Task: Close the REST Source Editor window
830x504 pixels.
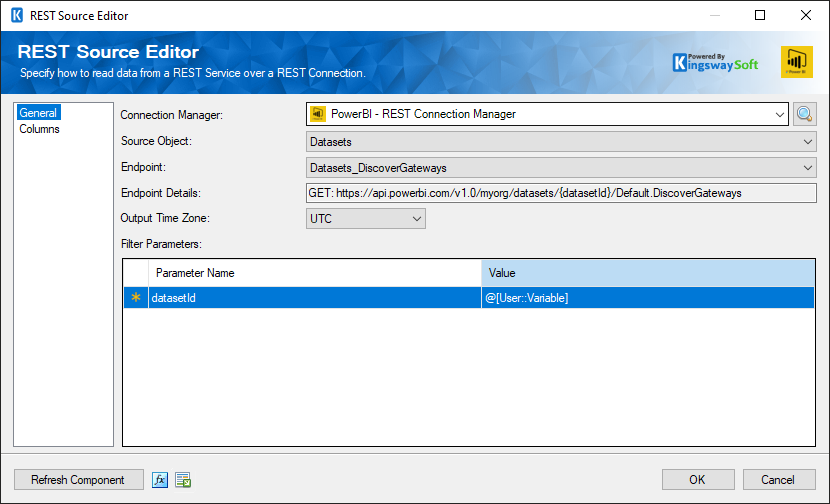Action: 806,15
